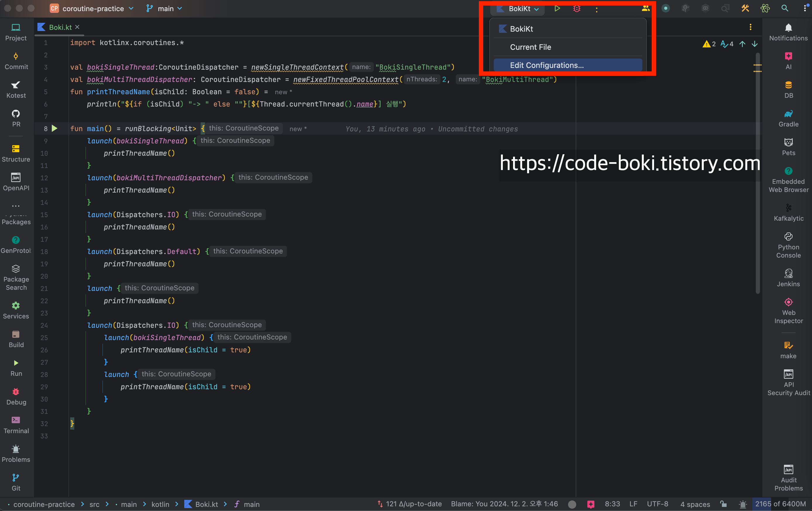Close the Boki.kt editor tab
The width and height of the screenshot is (812, 511).
pos(77,27)
